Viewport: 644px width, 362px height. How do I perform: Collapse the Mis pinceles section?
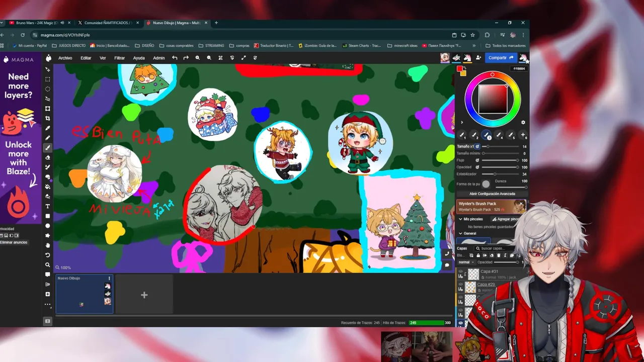point(460,219)
